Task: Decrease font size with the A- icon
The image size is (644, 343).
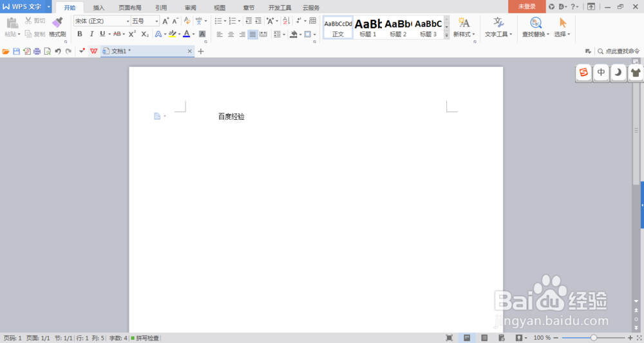Action: [x=175, y=21]
